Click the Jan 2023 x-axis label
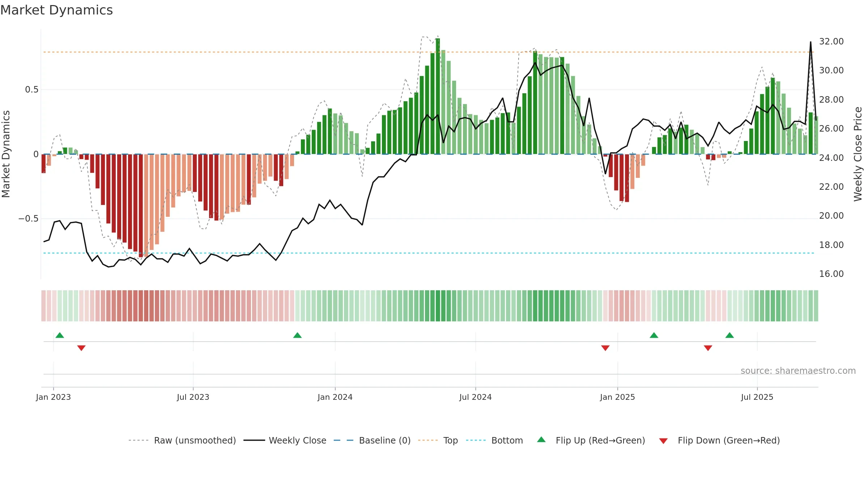The width and height of the screenshot is (868, 488). [x=54, y=397]
